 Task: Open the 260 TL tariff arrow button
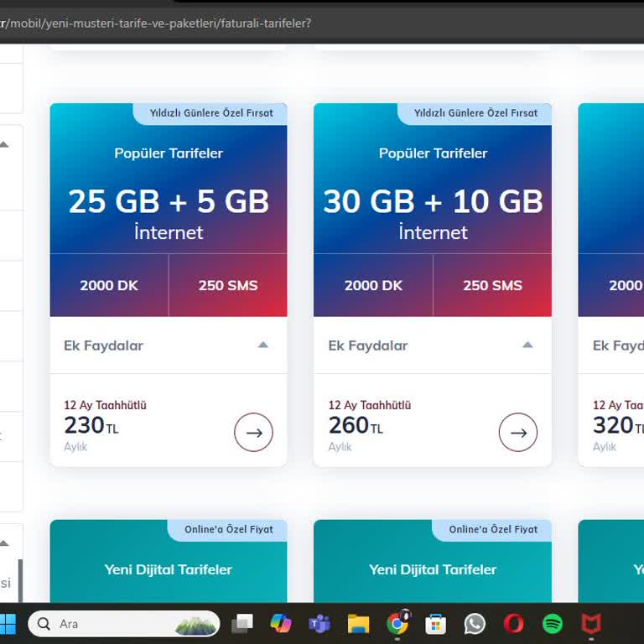(518, 432)
